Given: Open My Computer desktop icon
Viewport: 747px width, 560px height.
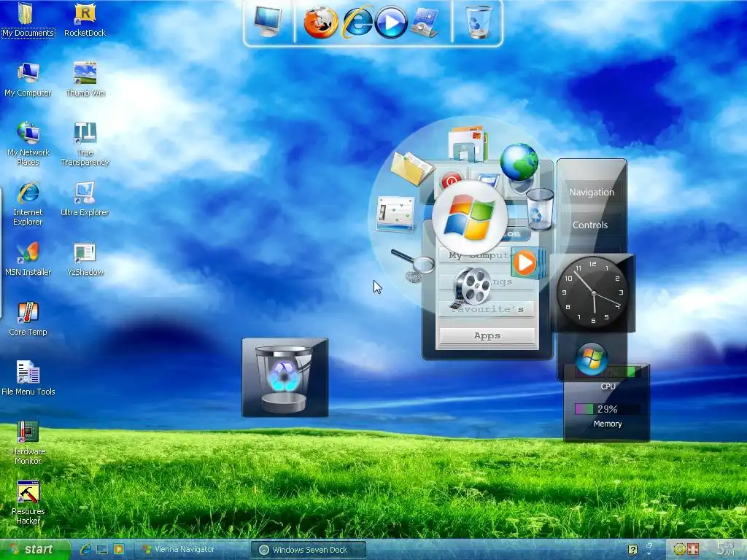Looking at the screenshot, I should (x=28, y=79).
